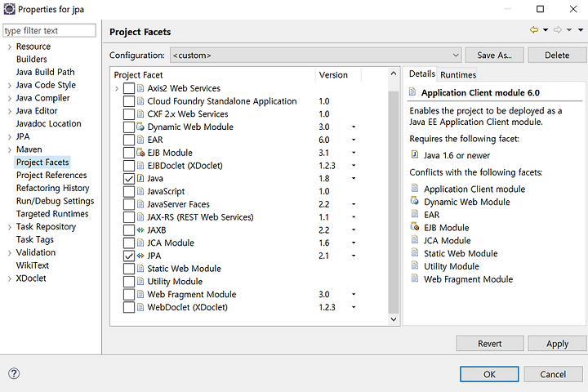Enable the Utility Module checkbox
This screenshot has height=392, width=588.
[x=129, y=282]
